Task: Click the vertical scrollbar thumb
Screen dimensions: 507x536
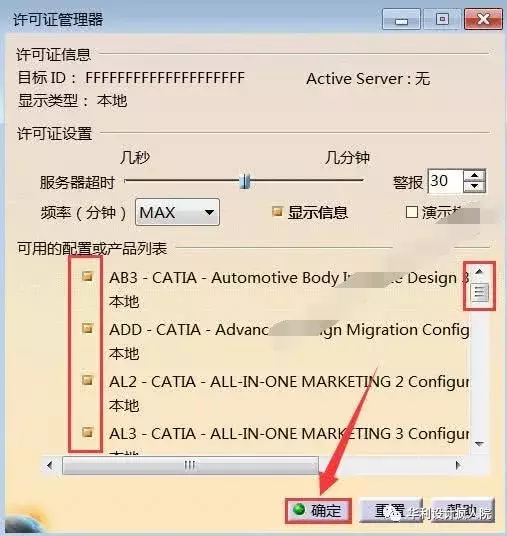Action: (479, 292)
